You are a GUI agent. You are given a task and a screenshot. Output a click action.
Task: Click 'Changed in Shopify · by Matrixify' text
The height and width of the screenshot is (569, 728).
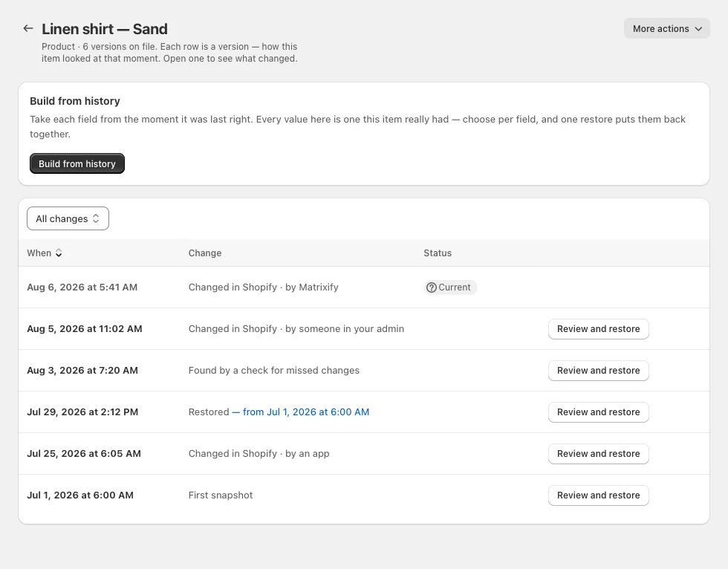click(x=263, y=287)
